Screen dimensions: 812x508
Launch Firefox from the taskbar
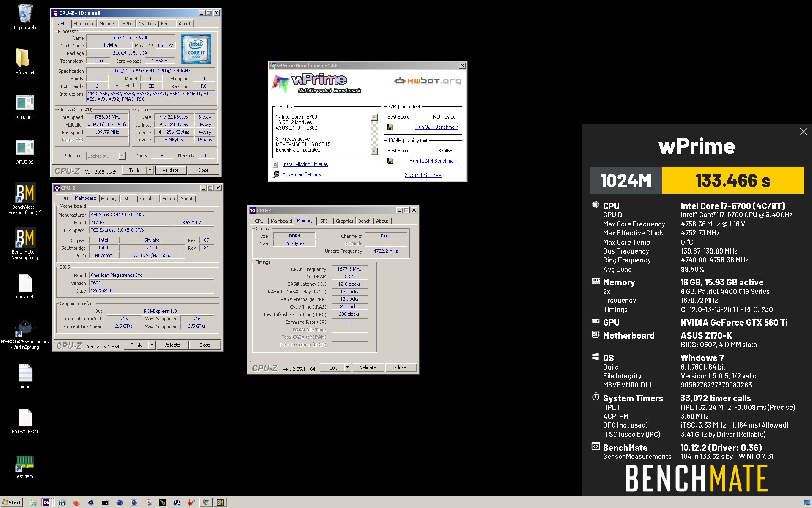(x=76, y=502)
